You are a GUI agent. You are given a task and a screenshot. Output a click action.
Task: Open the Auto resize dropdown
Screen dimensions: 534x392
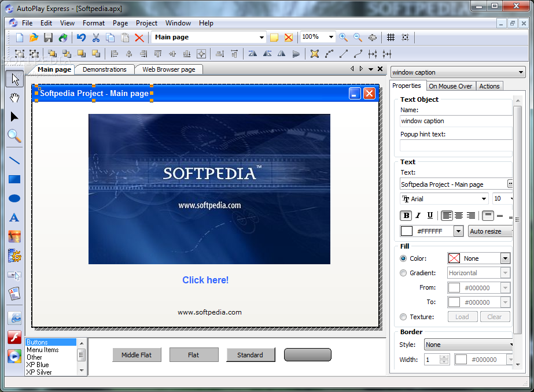[x=491, y=231]
